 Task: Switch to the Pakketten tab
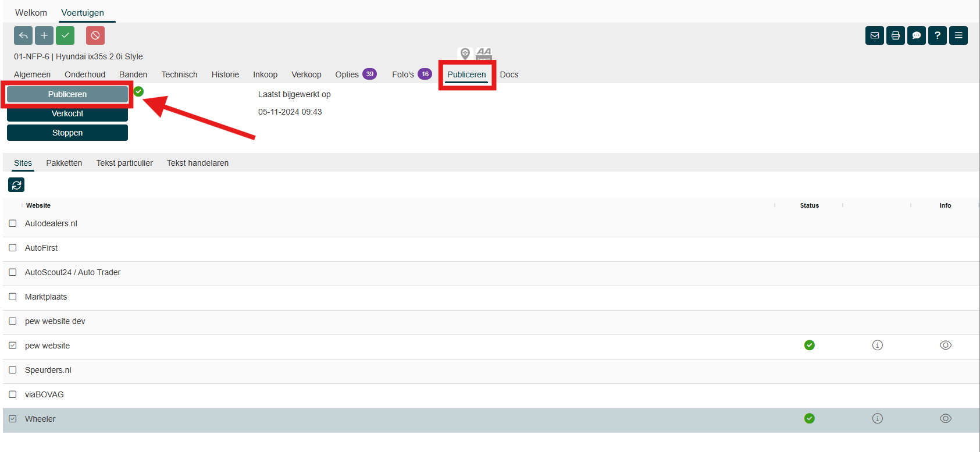[x=64, y=163]
